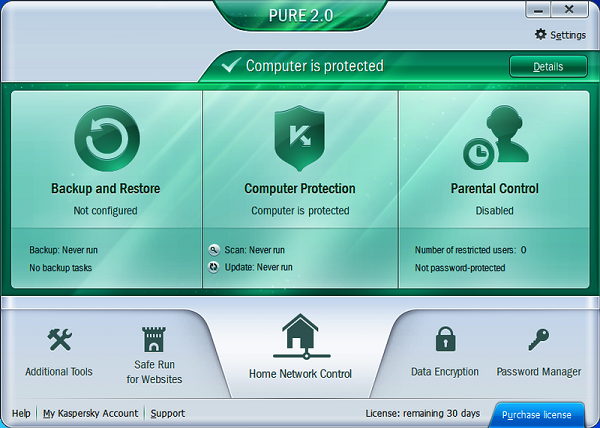600x428 pixels.
Task: Click 'License: remaining 30 days' text
Action: point(423,413)
